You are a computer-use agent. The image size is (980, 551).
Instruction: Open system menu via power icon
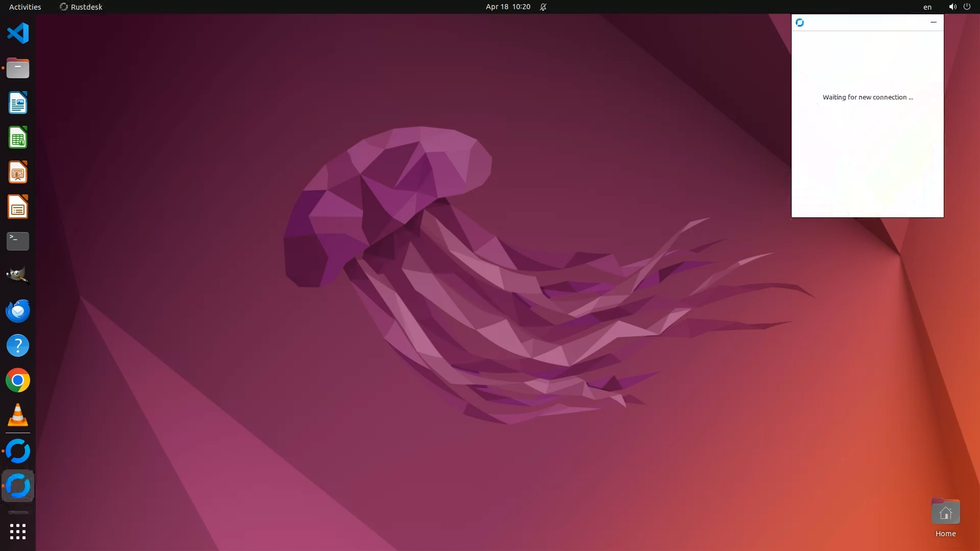pyautogui.click(x=967, y=7)
